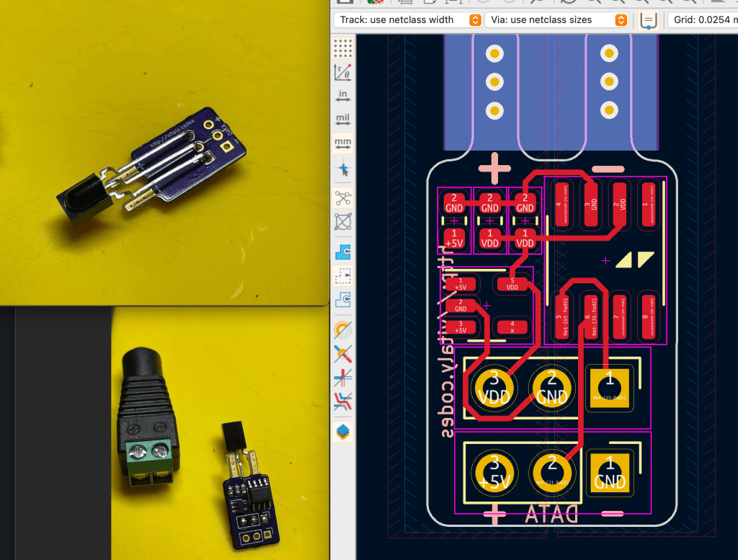Show vias in outline mode
The height and width of the screenshot is (560, 738).
pyautogui.click(x=343, y=354)
